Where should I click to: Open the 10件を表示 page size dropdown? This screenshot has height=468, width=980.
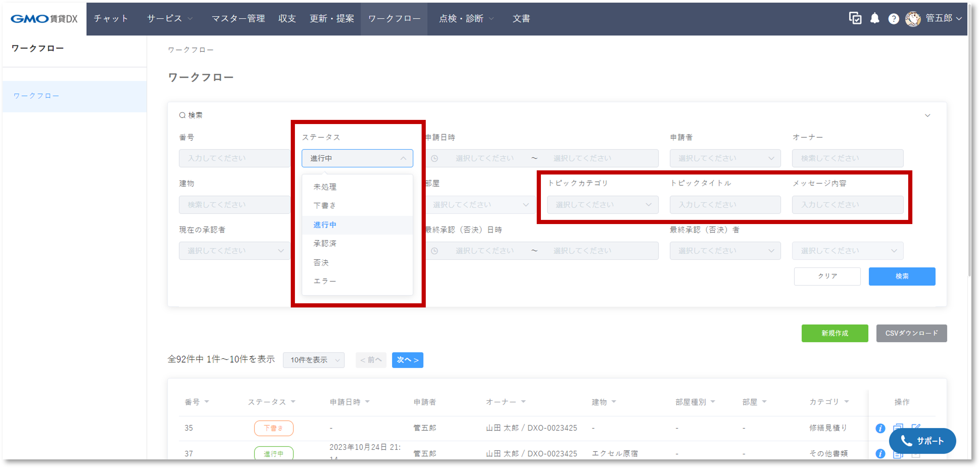tap(314, 360)
